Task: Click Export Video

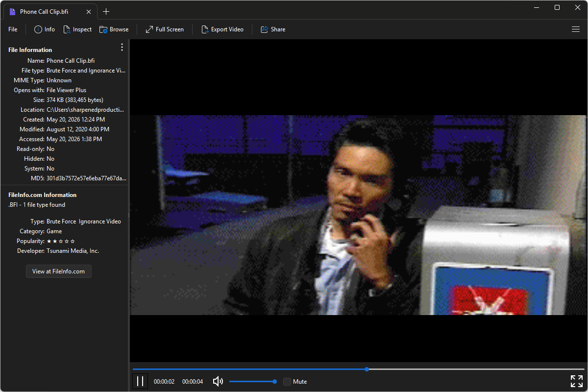Action: (x=222, y=29)
